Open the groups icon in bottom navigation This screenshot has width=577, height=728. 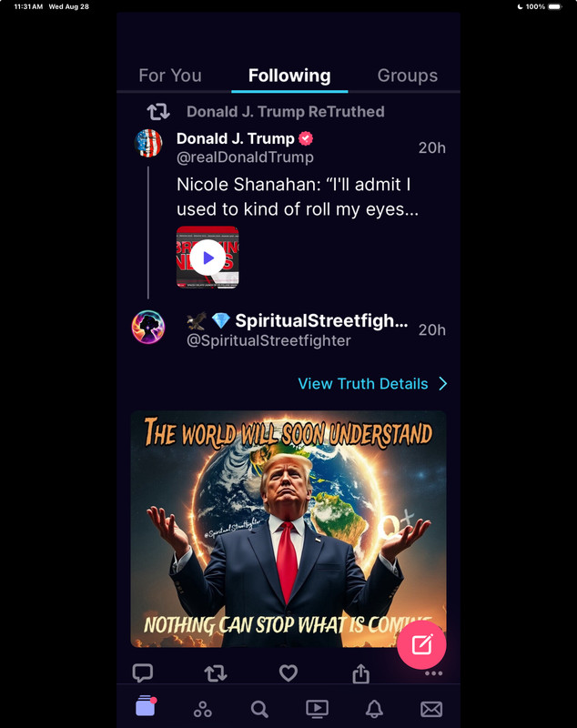point(203,709)
